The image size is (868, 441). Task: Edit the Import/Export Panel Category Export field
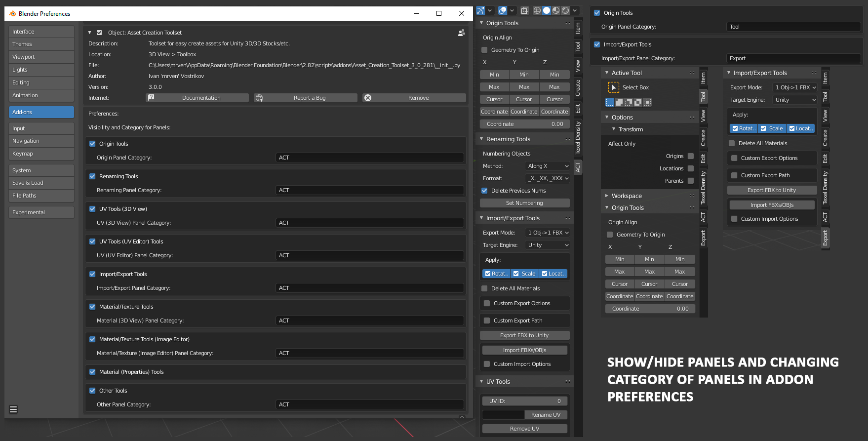[793, 58]
